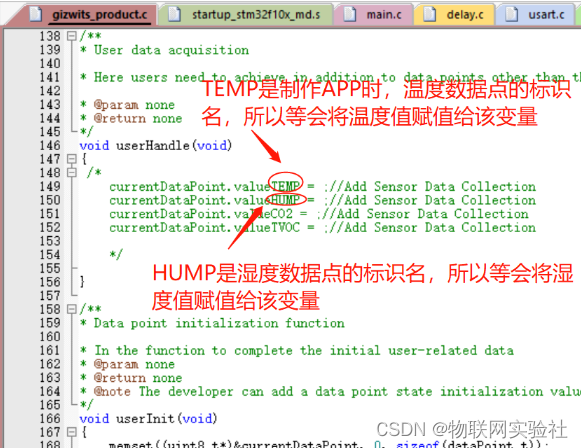Place cursor on valueHUMP assignment line
583x448 pixels.
(x=322, y=200)
